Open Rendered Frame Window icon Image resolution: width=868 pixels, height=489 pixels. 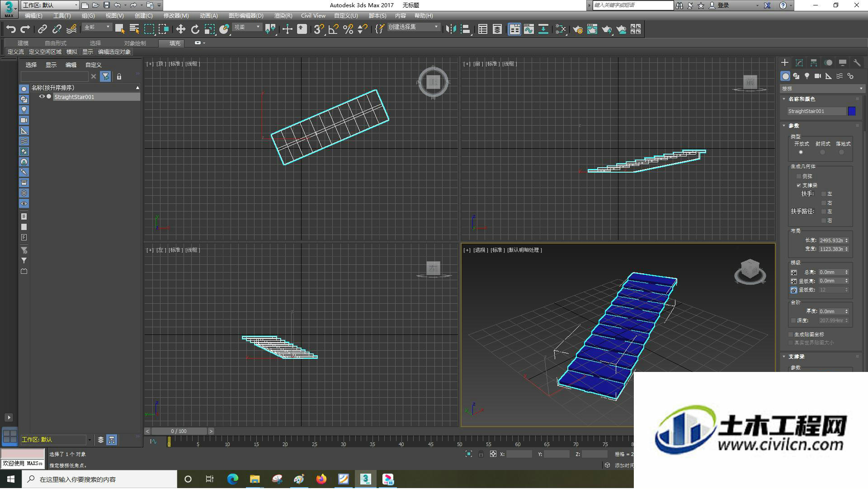click(x=592, y=29)
